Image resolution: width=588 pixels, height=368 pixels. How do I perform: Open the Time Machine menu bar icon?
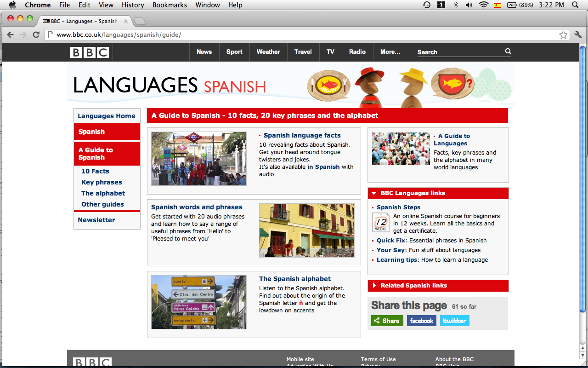(x=427, y=5)
